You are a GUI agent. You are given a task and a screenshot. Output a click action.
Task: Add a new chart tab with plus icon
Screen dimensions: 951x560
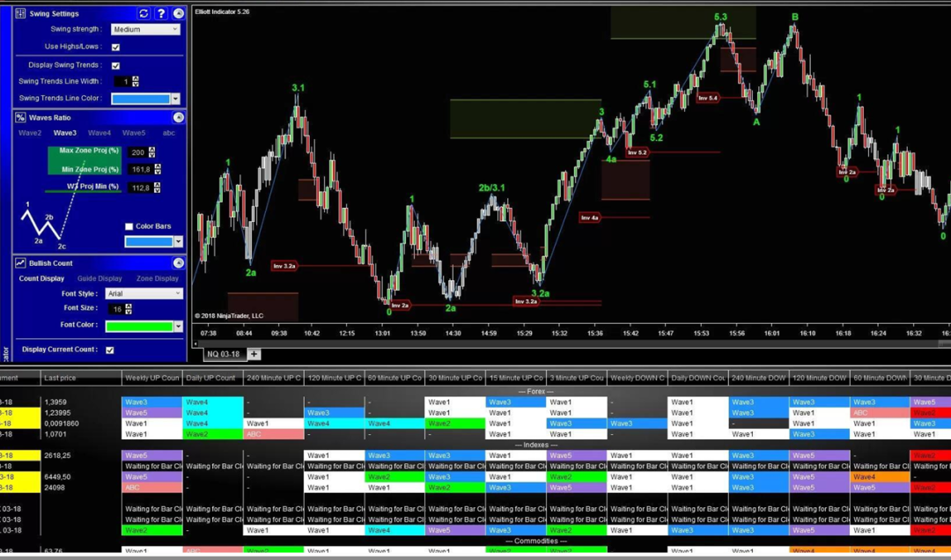254,354
